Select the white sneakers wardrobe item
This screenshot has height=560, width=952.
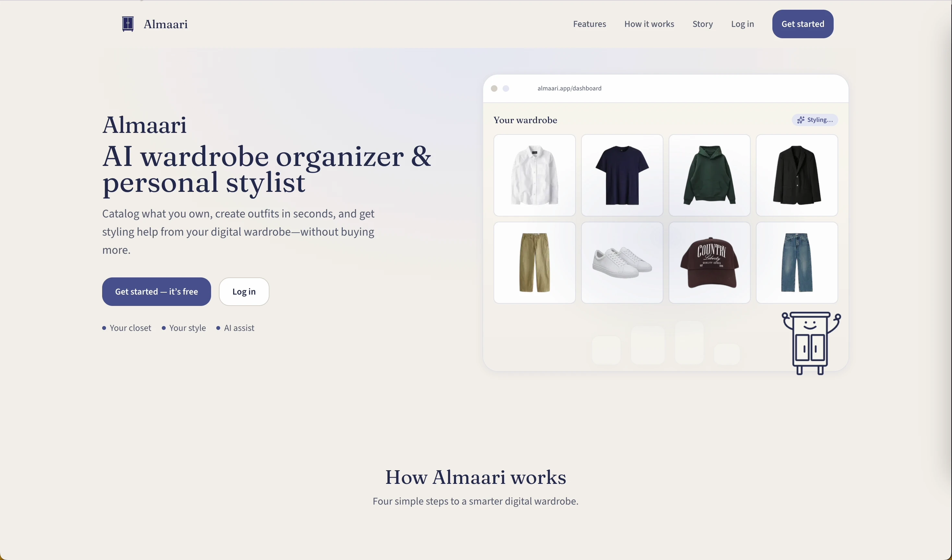tap(622, 262)
